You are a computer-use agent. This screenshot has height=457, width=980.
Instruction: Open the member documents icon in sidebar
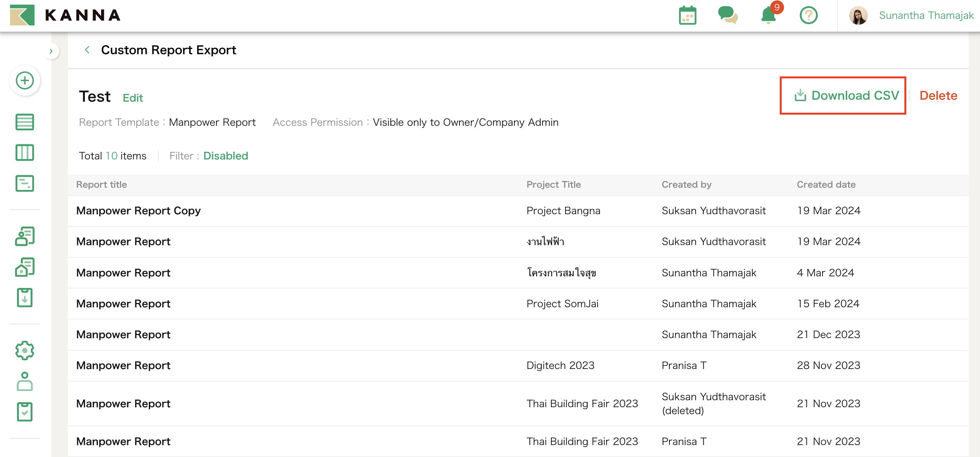[x=24, y=236]
